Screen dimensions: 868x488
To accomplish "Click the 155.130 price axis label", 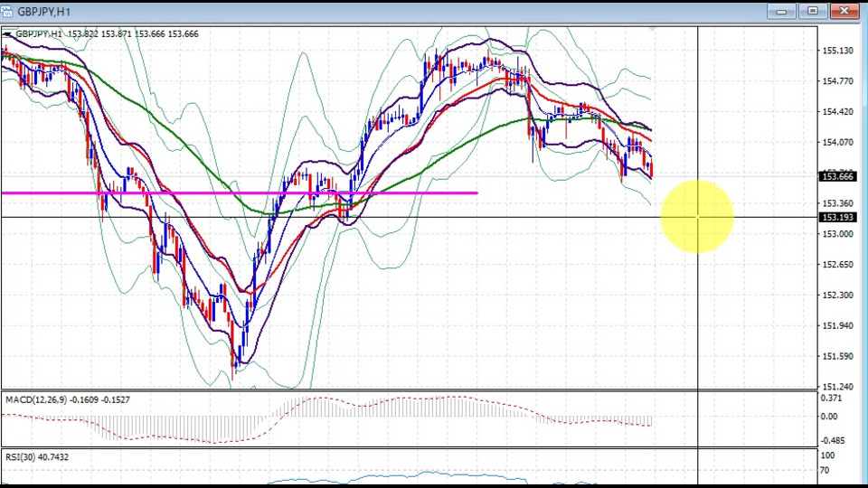I will click(837, 51).
